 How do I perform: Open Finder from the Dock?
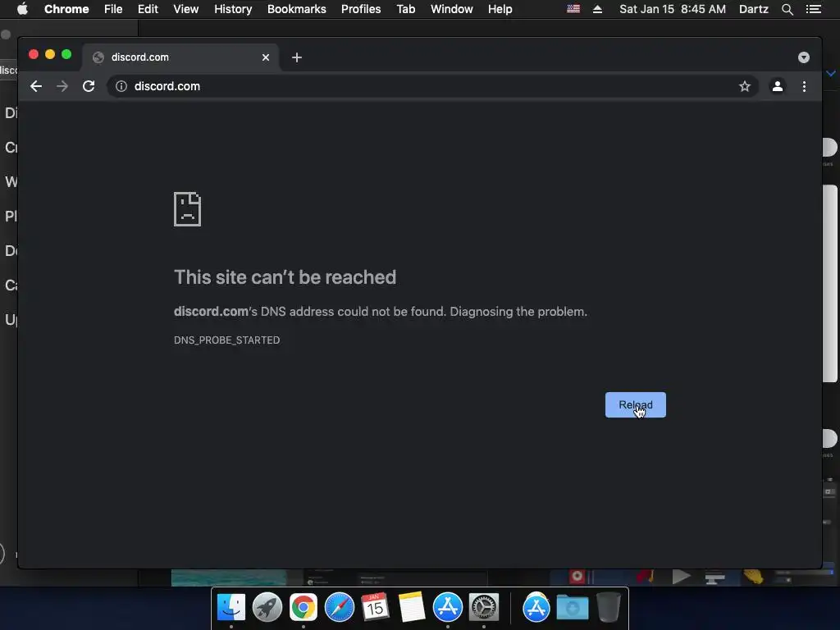[x=231, y=608]
